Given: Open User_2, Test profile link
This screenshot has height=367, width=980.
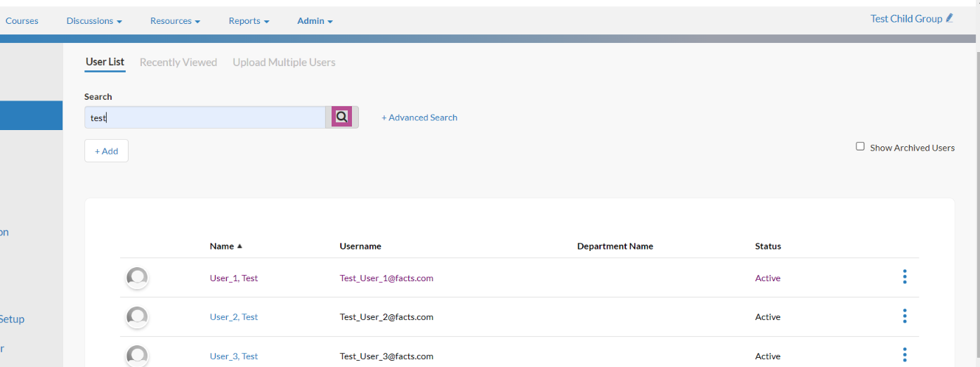Looking at the screenshot, I should [x=233, y=317].
